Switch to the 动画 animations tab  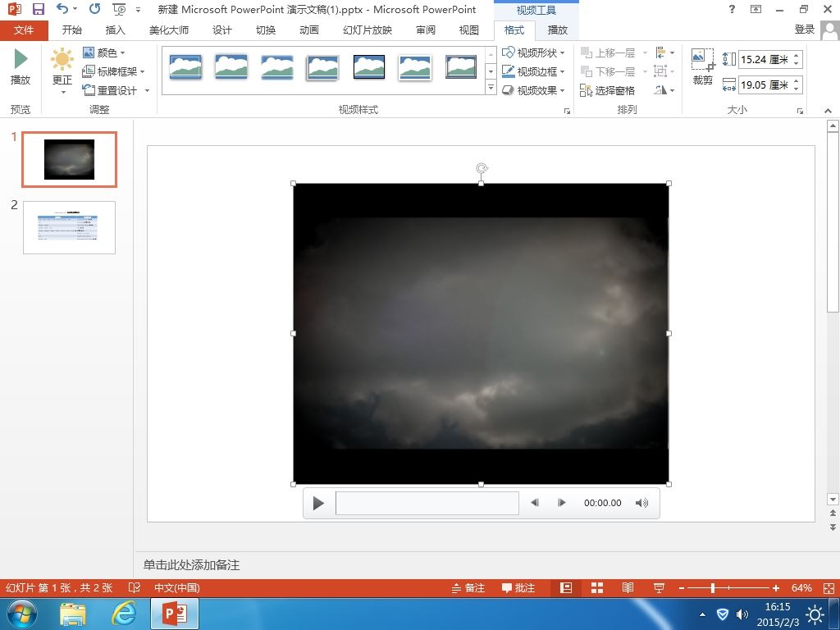pos(309,30)
